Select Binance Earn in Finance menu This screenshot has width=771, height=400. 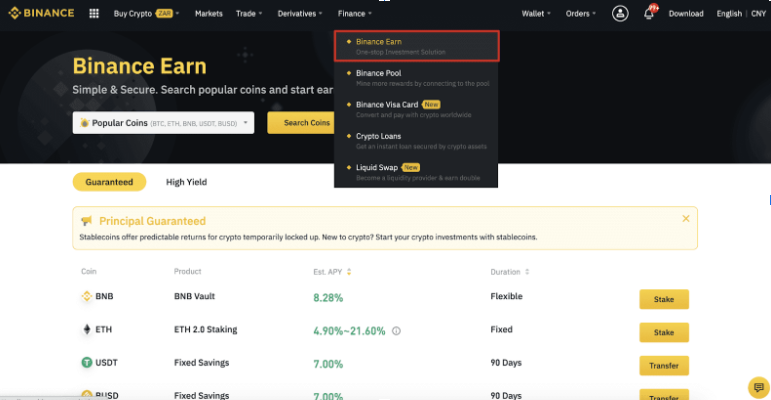pyautogui.click(x=416, y=46)
